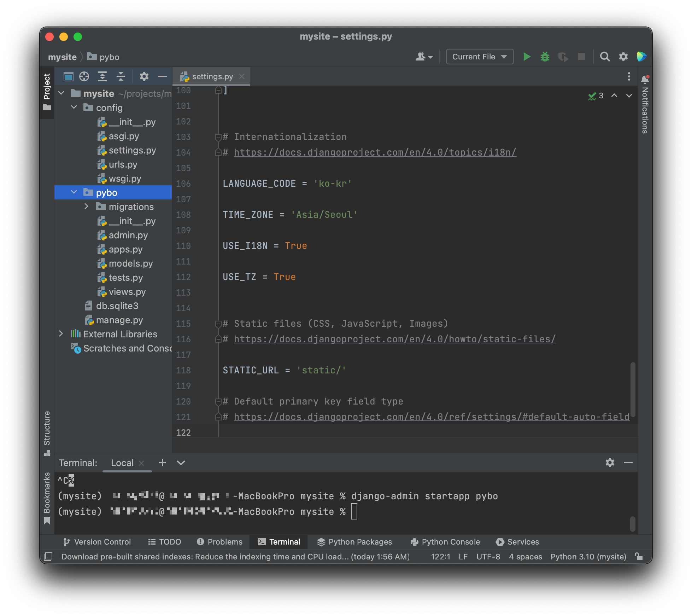Open the Problems tool window tab
The height and width of the screenshot is (616, 692).
220,542
